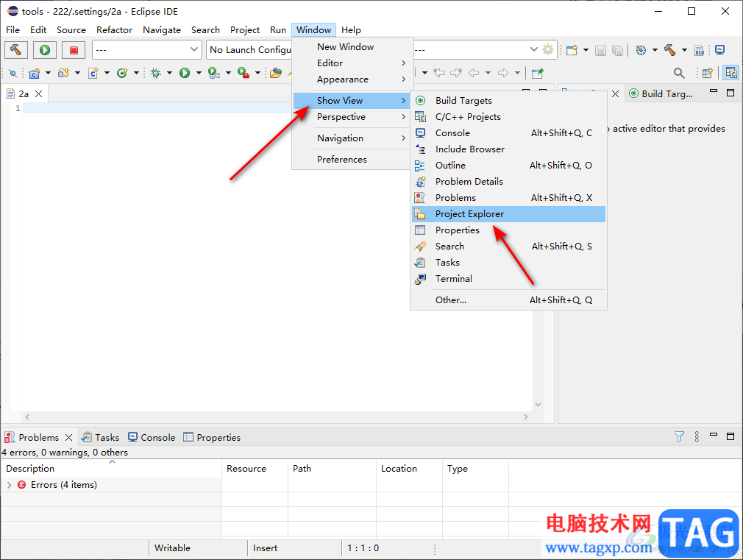This screenshot has height=560, width=743.
Task: Maximize the Problems view panel
Action: click(x=730, y=436)
